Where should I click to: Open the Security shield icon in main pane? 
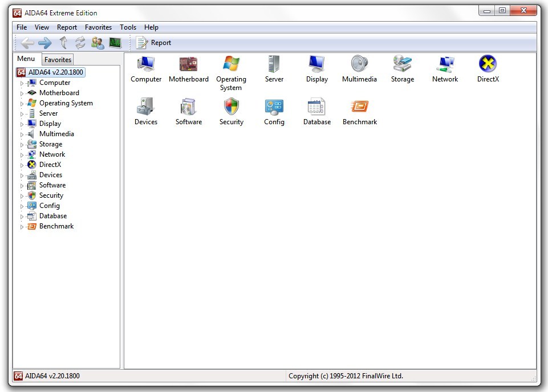click(x=231, y=107)
